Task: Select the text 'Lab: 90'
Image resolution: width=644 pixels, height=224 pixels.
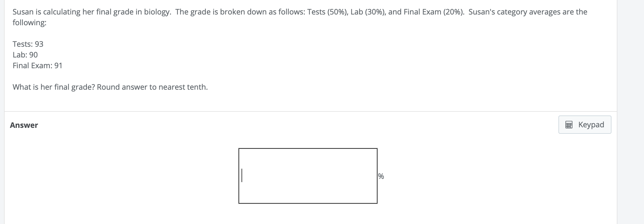Action: pos(25,55)
